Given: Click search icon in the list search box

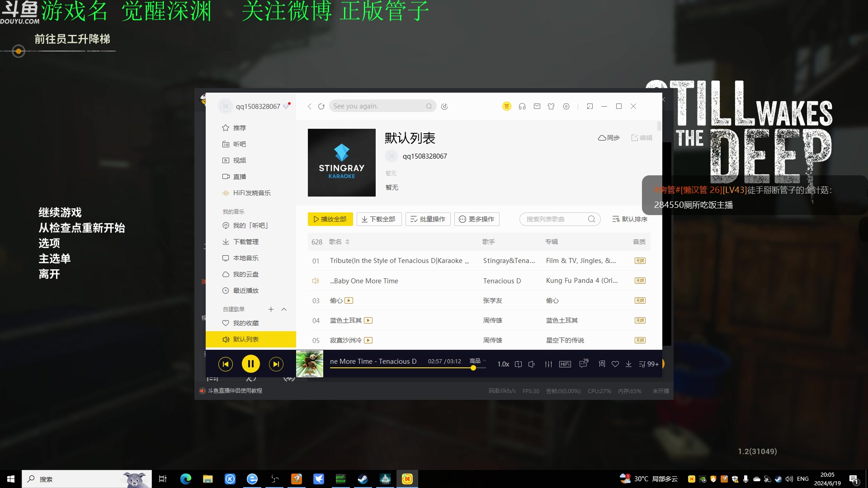Looking at the screenshot, I should (591, 219).
